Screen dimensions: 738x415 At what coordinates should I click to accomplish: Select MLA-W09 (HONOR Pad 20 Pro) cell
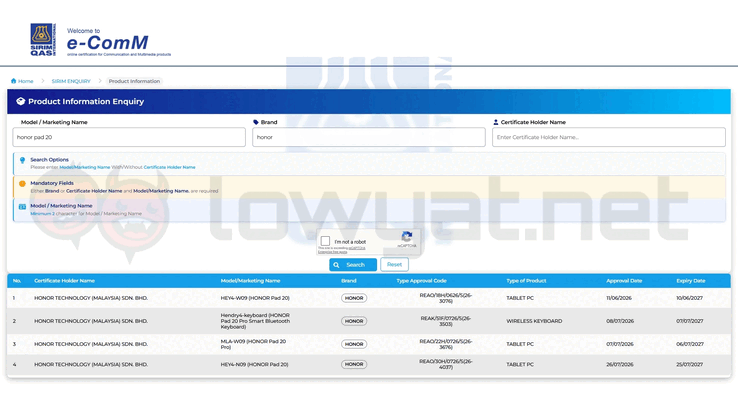tap(253, 344)
